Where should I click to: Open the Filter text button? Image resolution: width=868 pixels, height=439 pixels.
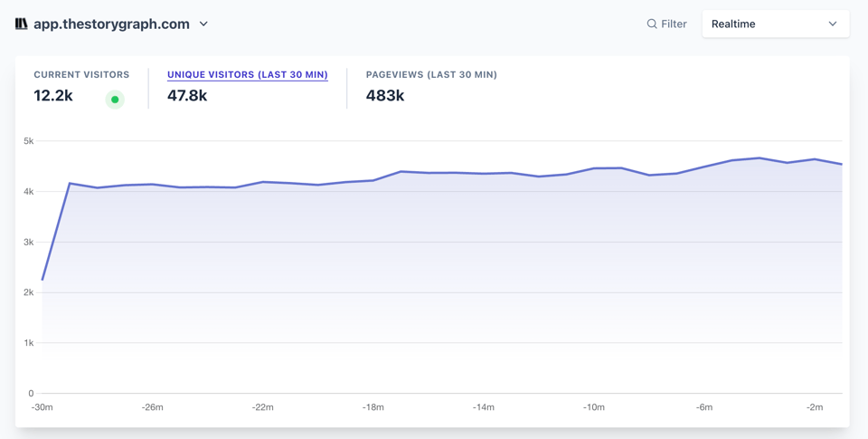pos(674,24)
